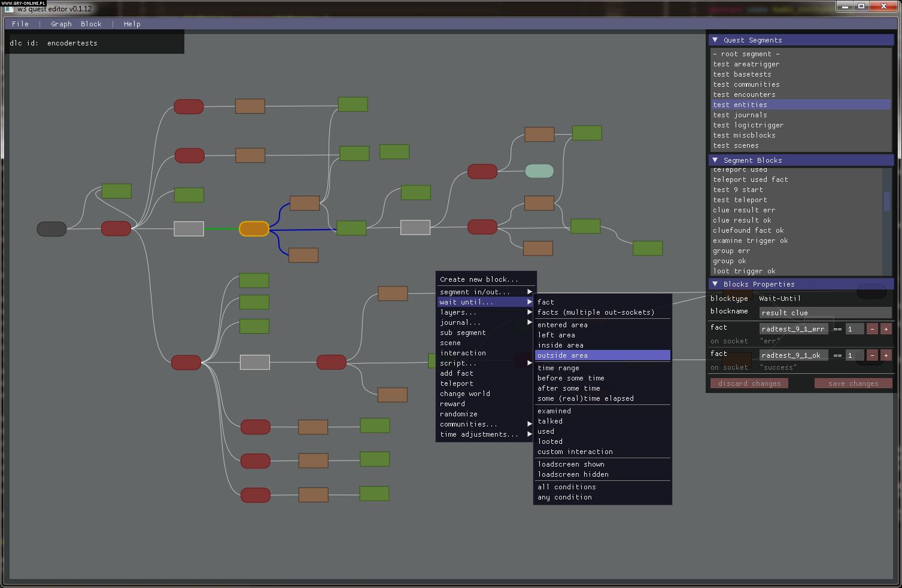
Task: Select the light teal rounded node
Action: (539, 171)
